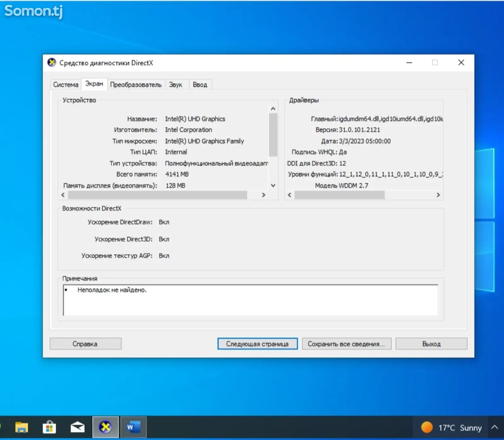Click the Ускорение текстур AGP Вкл value
This screenshot has width=504, height=440.
click(x=164, y=256)
